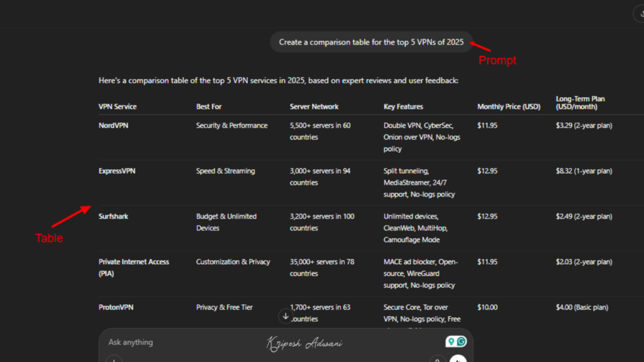
Task: Click NordVPN's $3.29 two-year plan price
Action: pos(583,125)
